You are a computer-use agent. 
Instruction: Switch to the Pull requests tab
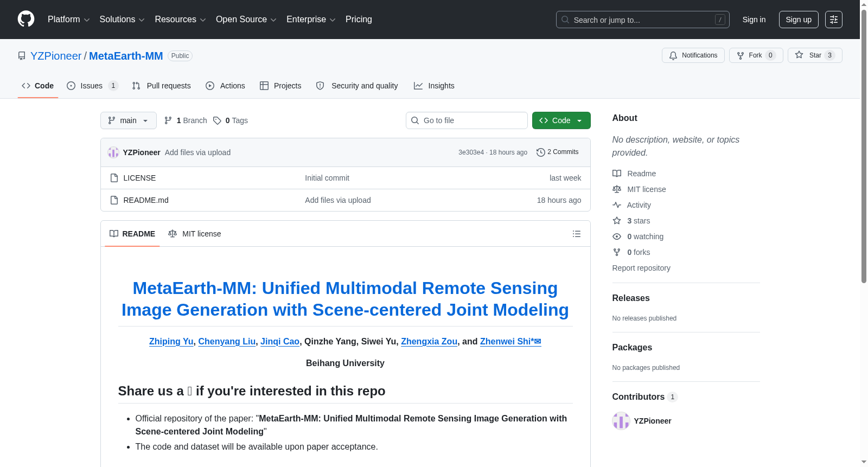162,86
